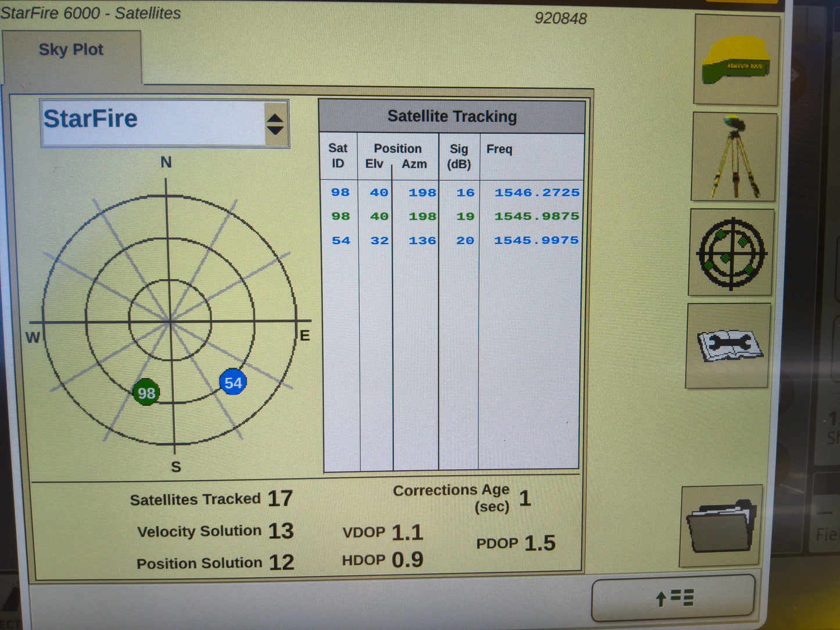The image size is (840, 630).
Task: Click Sat ID 54 in table
Action: coord(341,240)
